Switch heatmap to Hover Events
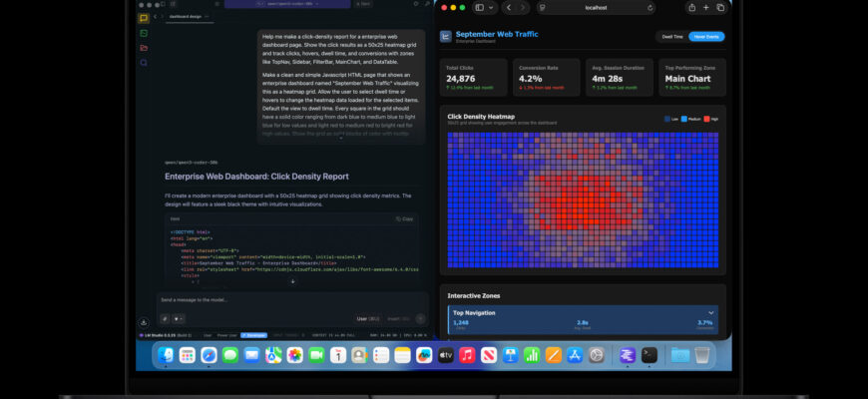This screenshot has width=868, height=399. click(707, 37)
